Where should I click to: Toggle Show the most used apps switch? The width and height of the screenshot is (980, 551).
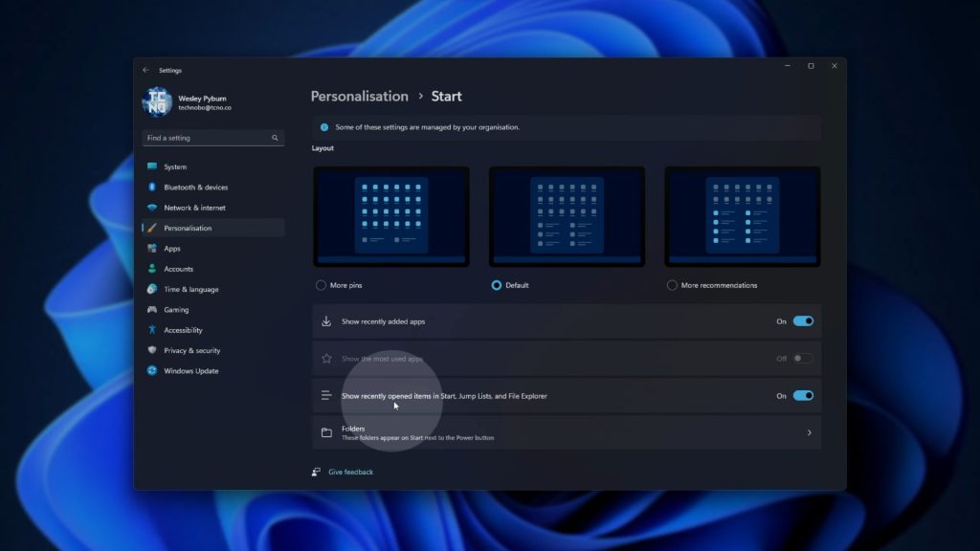(803, 359)
